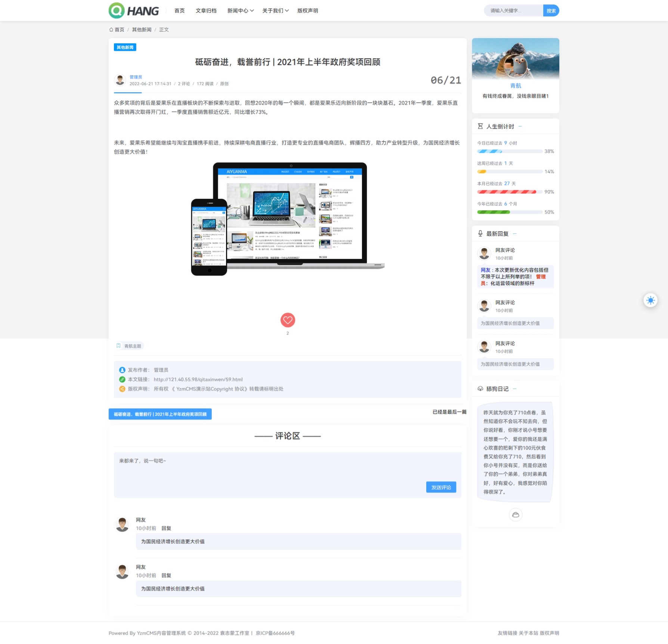Click the second commenter avatar in 评论区
The height and width of the screenshot is (644, 668).
pyautogui.click(x=122, y=572)
